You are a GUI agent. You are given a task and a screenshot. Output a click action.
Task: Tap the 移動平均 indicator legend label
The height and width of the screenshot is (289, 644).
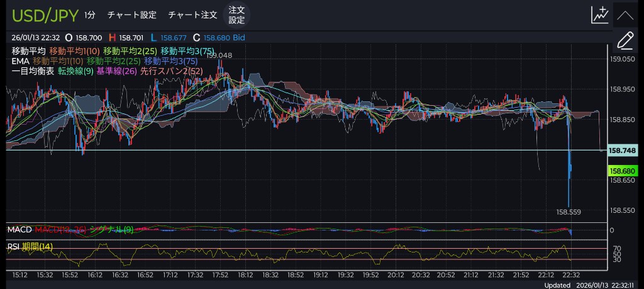tap(28, 50)
